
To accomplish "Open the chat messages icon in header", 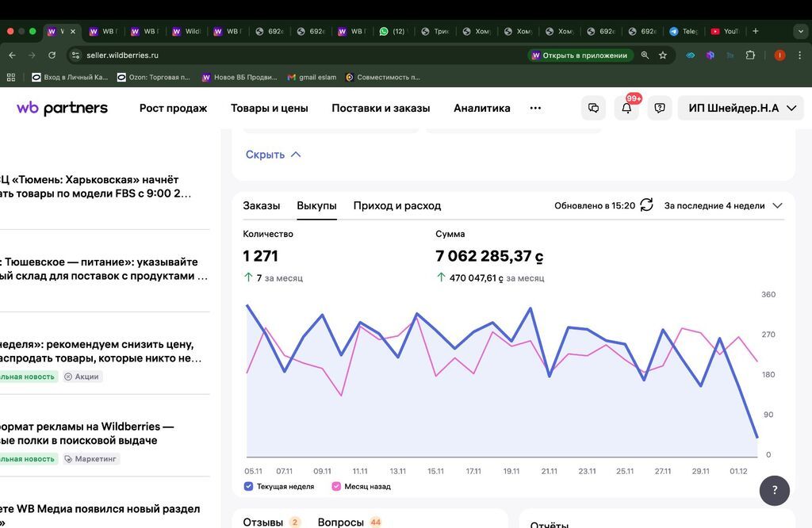I will pyautogui.click(x=593, y=108).
